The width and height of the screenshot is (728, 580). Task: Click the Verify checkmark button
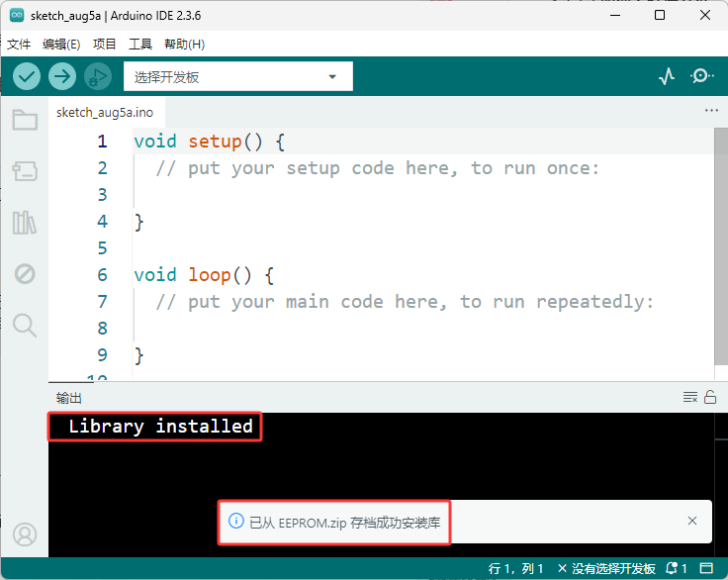pyautogui.click(x=27, y=76)
